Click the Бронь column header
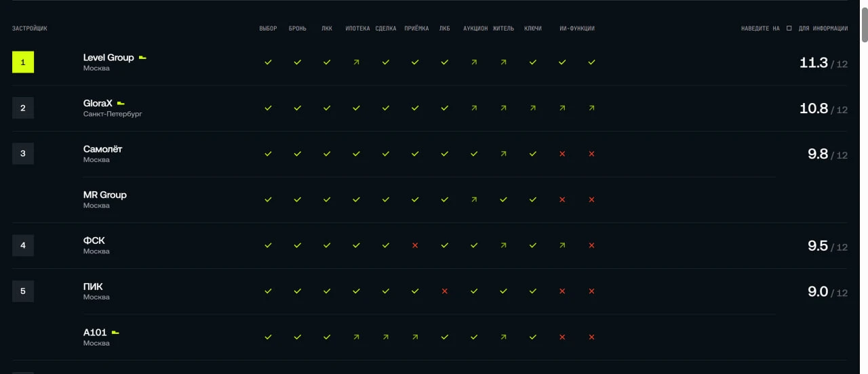868x374 pixels. click(297, 28)
